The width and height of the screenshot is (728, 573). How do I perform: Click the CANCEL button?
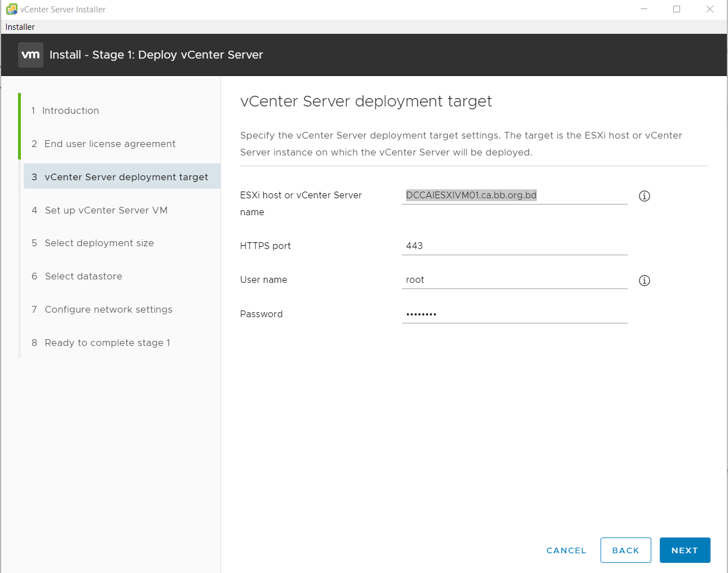(566, 550)
